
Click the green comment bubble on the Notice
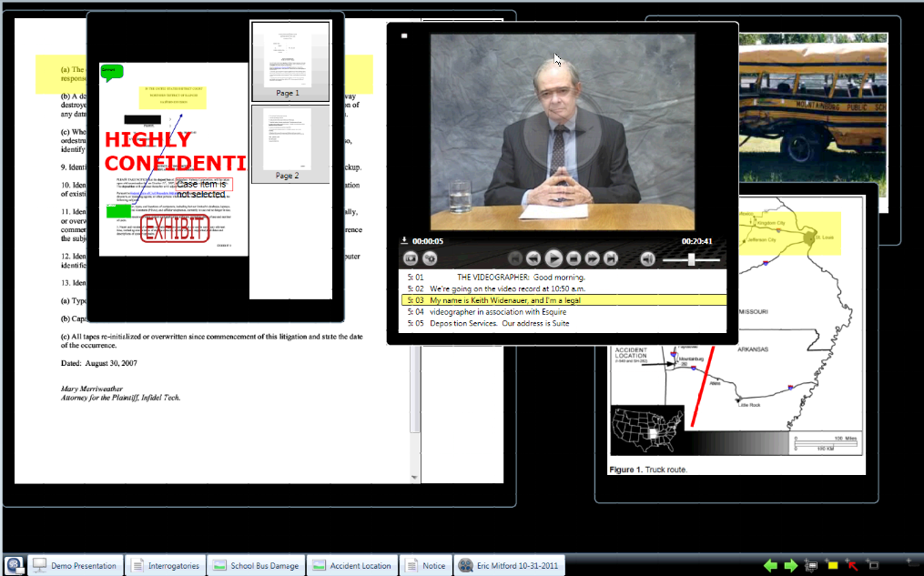pyautogui.click(x=111, y=73)
